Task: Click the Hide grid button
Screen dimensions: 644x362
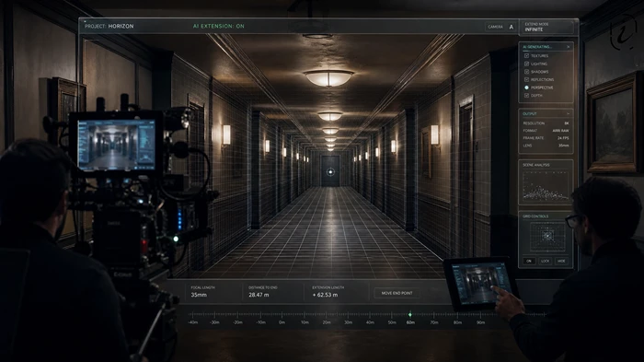Action: 561,261
